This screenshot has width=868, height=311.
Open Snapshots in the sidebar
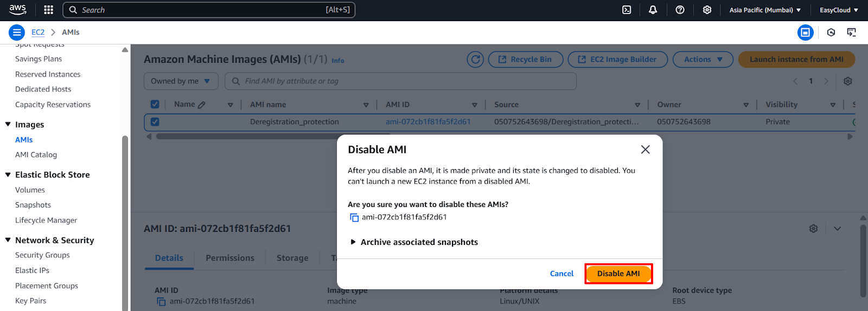(x=33, y=205)
